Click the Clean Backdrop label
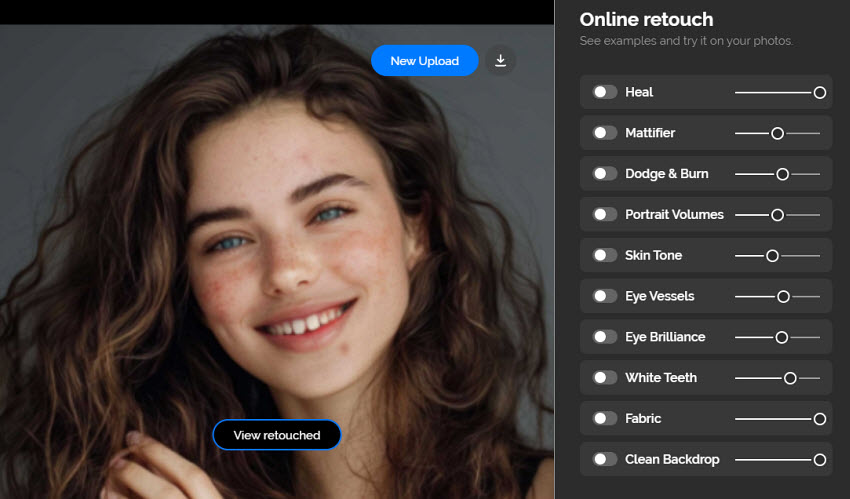This screenshot has height=499, width=850. (672, 459)
